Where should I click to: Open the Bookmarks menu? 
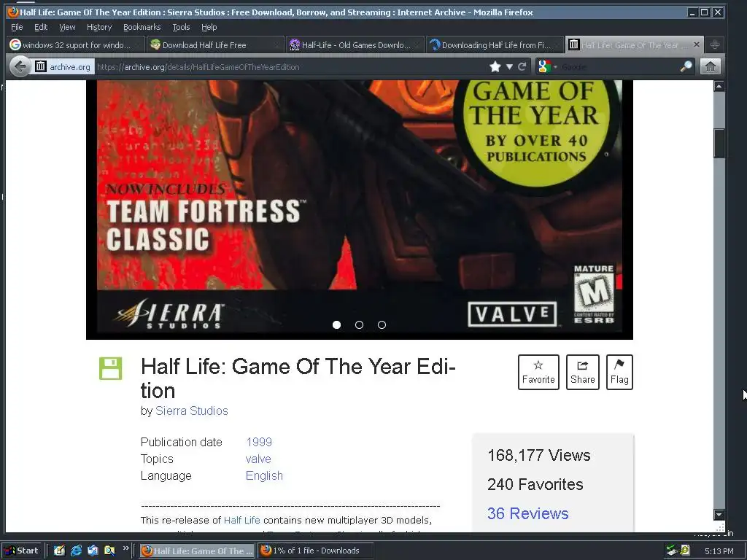click(x=142, y=27)
